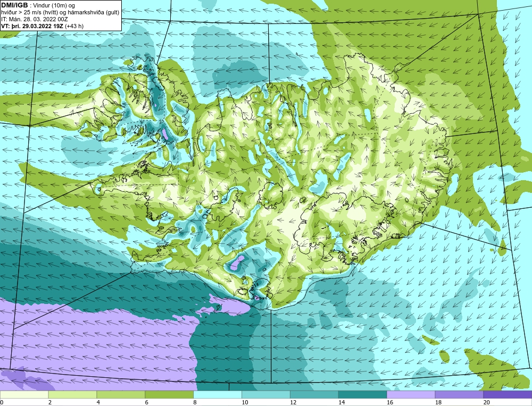Click the IT: Mán. 28. 03. 2022 00Z line
This screenshot has height=406, width=532.
35,19
